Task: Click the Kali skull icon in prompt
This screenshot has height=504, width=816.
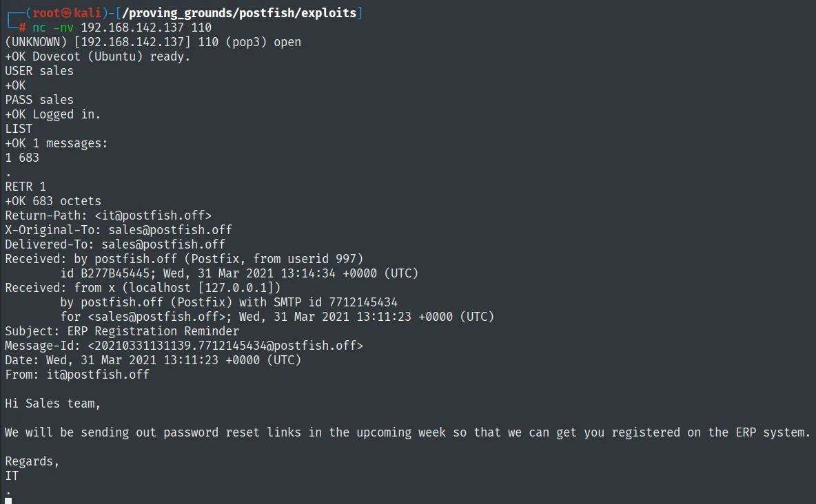Action: click(67, 13)
